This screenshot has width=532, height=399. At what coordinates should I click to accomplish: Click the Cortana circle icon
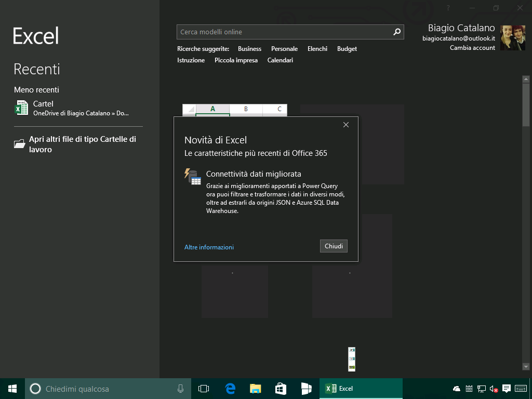[35, 389]
